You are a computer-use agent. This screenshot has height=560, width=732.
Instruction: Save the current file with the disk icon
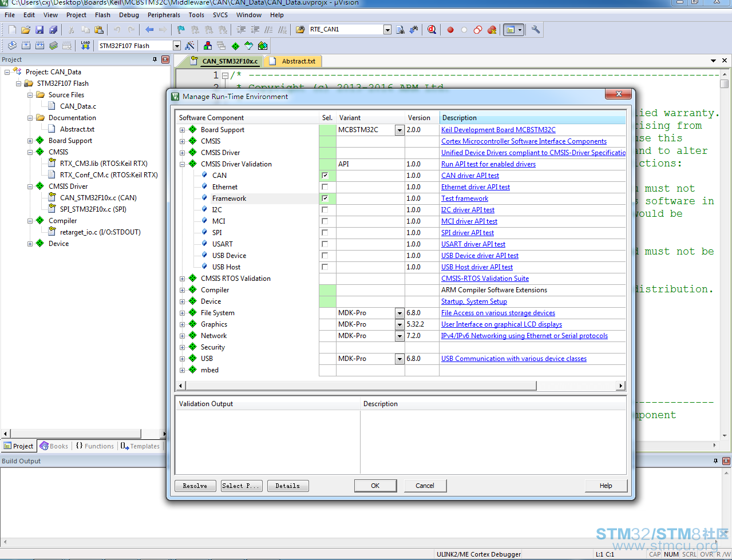39,30
